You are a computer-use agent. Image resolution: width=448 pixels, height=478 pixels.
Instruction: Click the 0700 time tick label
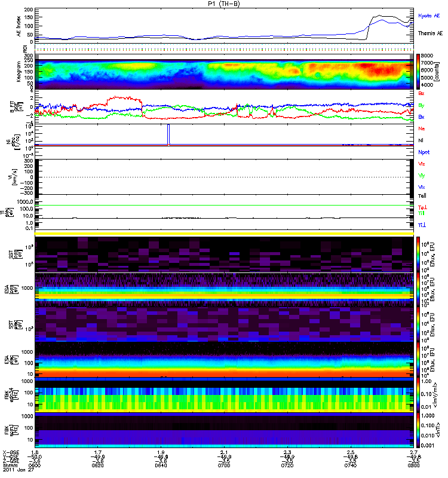(x=225, y=466)
